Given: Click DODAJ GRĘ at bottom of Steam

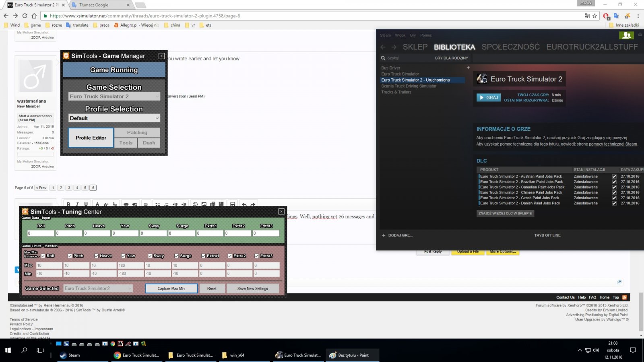Looking at the screenshot, I should [397, 235].
